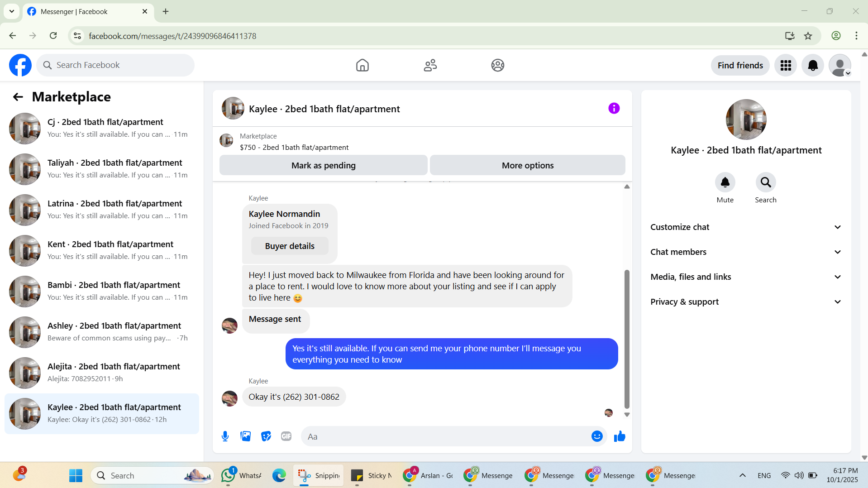Image resolution: width=868 pixels, height=488 pixels.
Task: Install app icon in address bar
Action: click(790, 36)
